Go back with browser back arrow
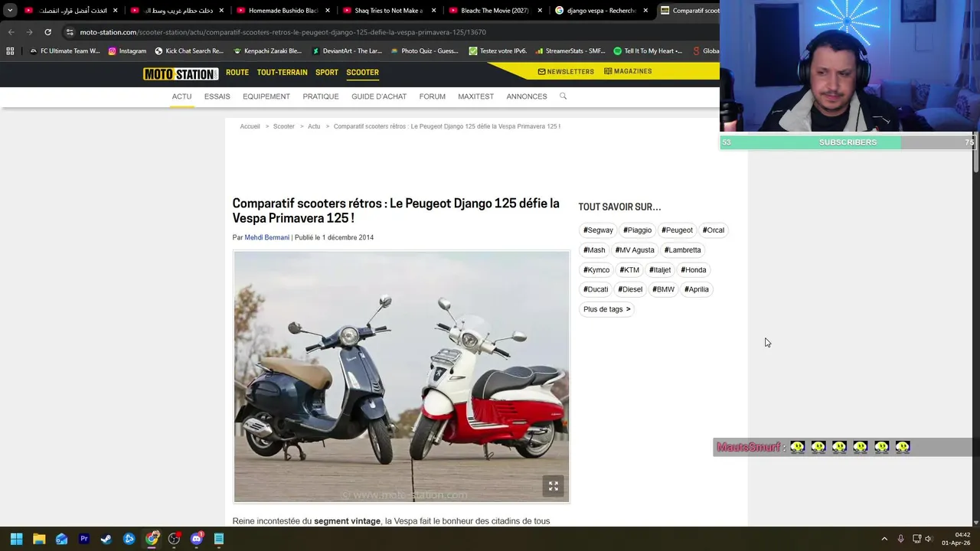 click(11, 32)
